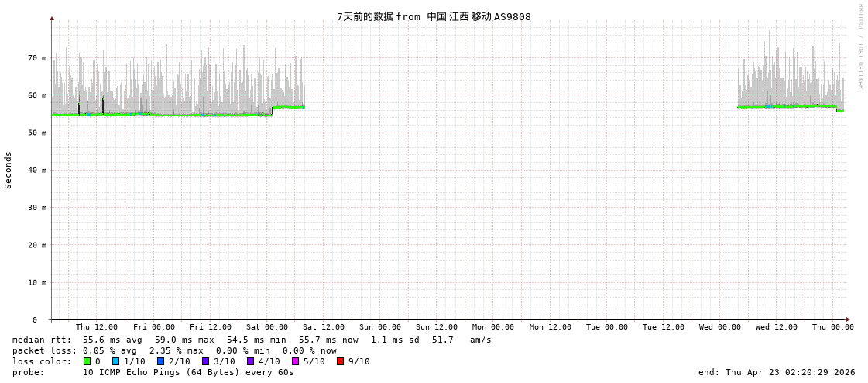Click the end timestamp Thu Apr 23
The height and width of the screenshot is (383, 868).
777,372
